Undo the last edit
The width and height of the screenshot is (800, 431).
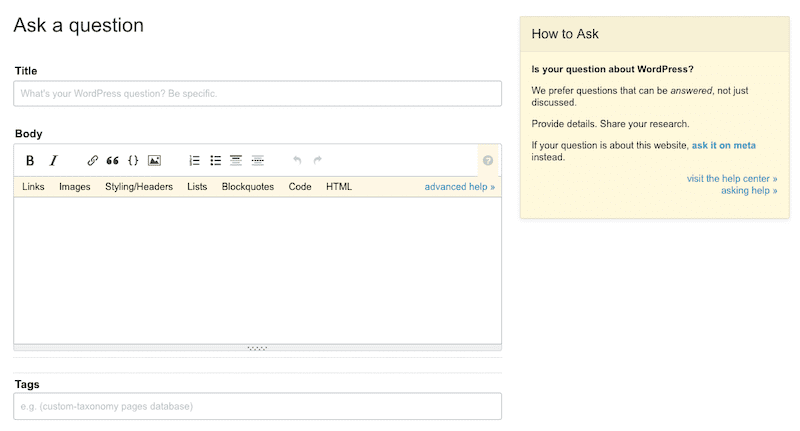click(297, 160)
